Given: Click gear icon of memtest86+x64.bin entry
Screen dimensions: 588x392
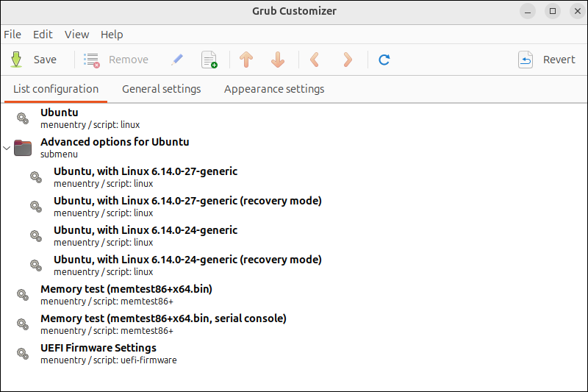Looking at the screenshot, I should pyautogui.click(x=23, y=295).
